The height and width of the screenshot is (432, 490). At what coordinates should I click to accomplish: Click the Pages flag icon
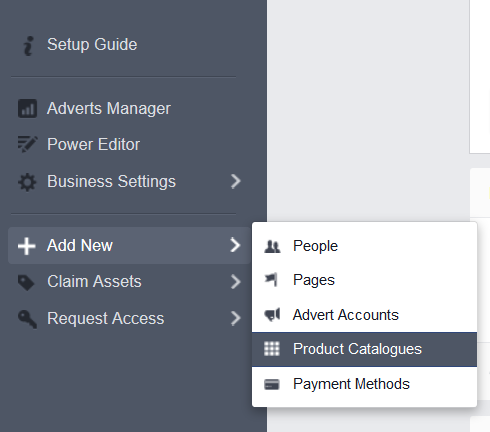click(271, 280)
